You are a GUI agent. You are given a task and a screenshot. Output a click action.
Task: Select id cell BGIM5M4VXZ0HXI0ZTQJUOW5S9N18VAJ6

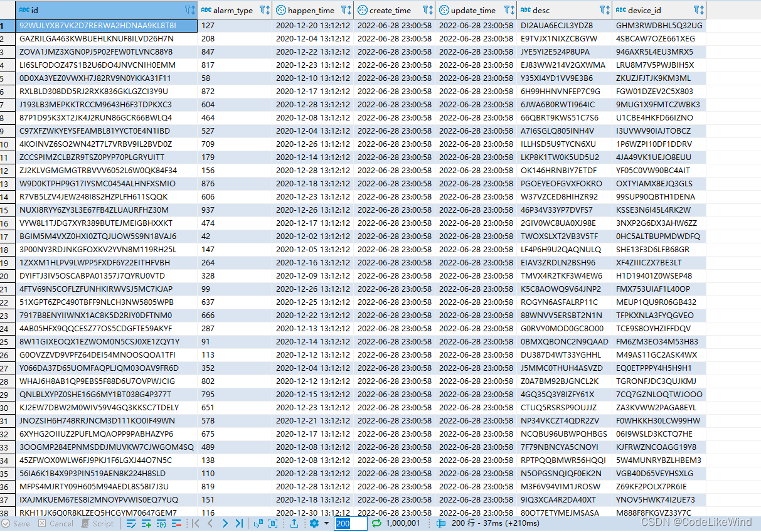tap(106, 237)
